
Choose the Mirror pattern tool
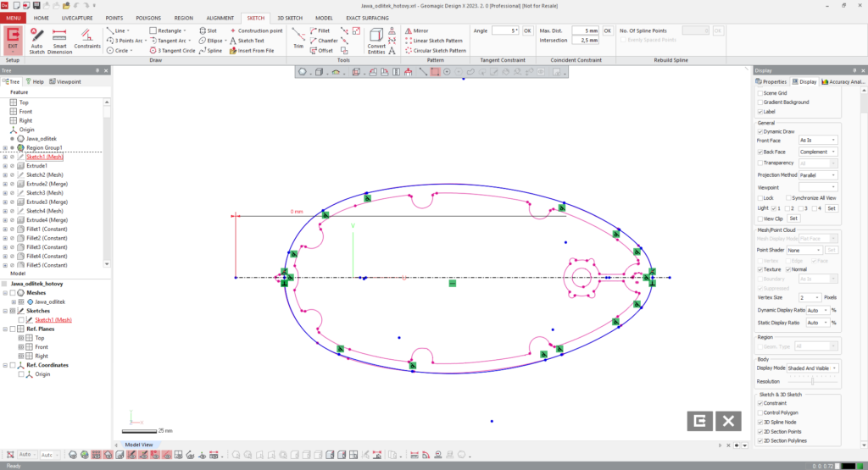coord(415,30)
